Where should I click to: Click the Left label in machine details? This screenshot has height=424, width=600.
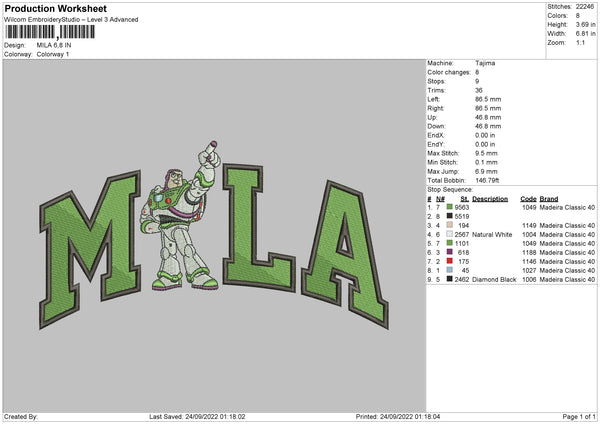(x=434, y=99)
